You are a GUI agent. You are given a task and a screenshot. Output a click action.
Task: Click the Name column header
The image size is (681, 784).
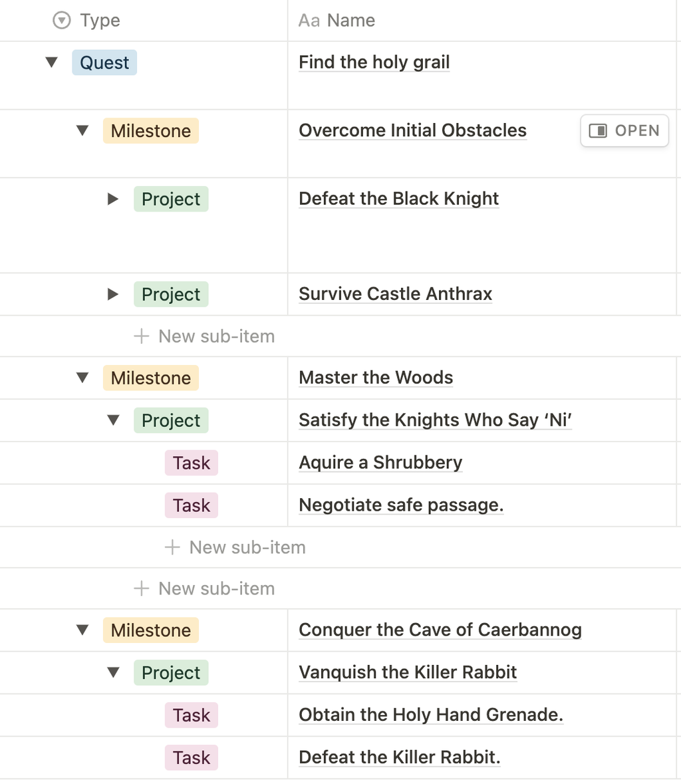(482, 21)
